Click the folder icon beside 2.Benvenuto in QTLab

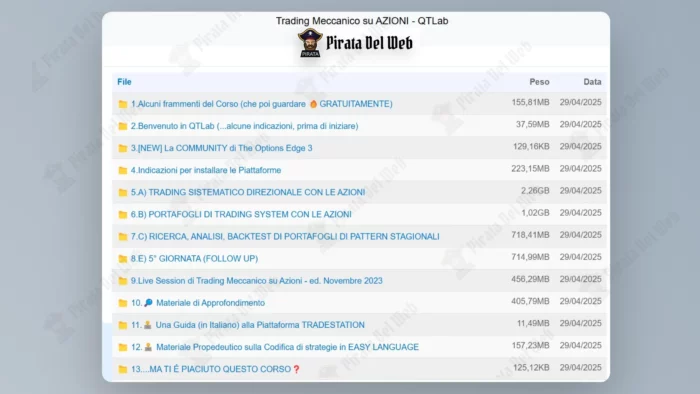tap(123, 126)
